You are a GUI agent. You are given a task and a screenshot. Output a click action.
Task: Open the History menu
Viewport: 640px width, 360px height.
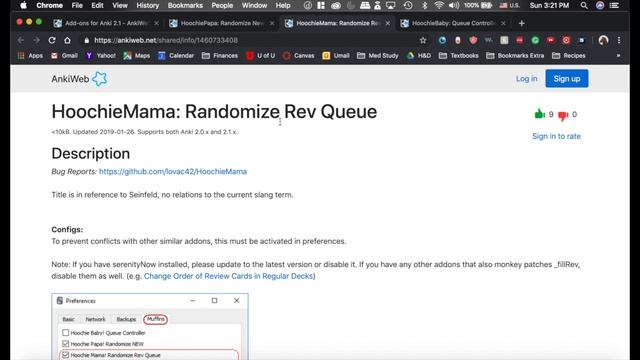click(x=147, y=5)
